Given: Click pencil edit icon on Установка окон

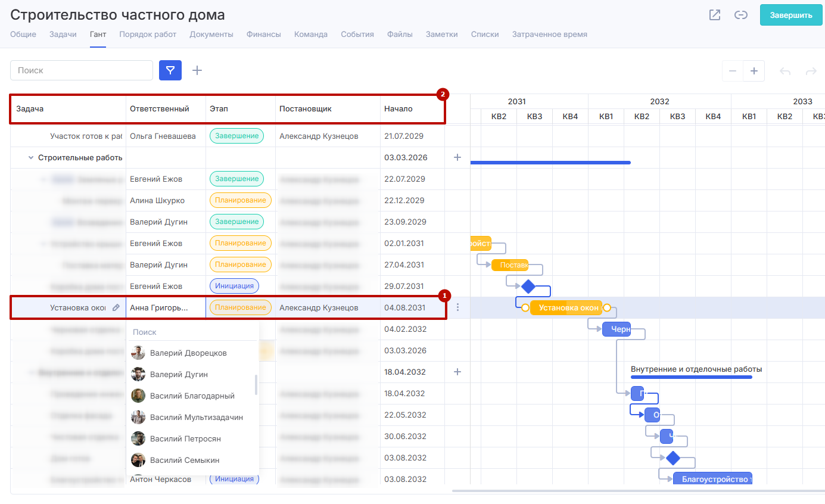Looking at the screenshot, I should [x=116, y=307].
